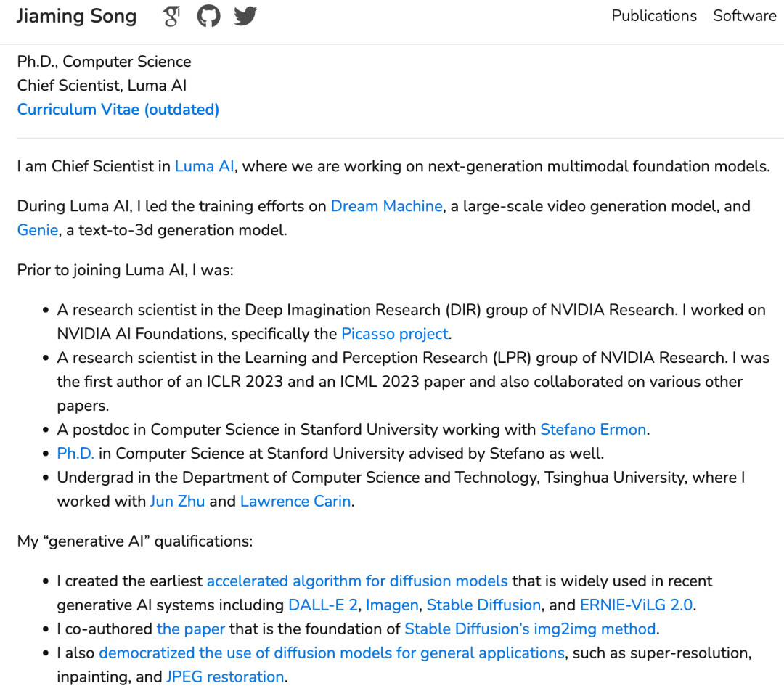Go to the Publications page
This screenshot has width=784, height=691.
point(653,16)
